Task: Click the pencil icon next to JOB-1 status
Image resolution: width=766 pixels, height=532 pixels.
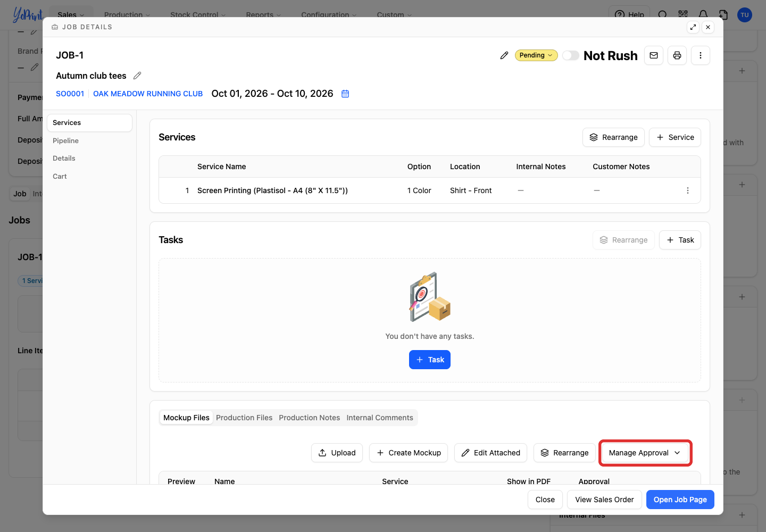Action: (x=504, y=55)
